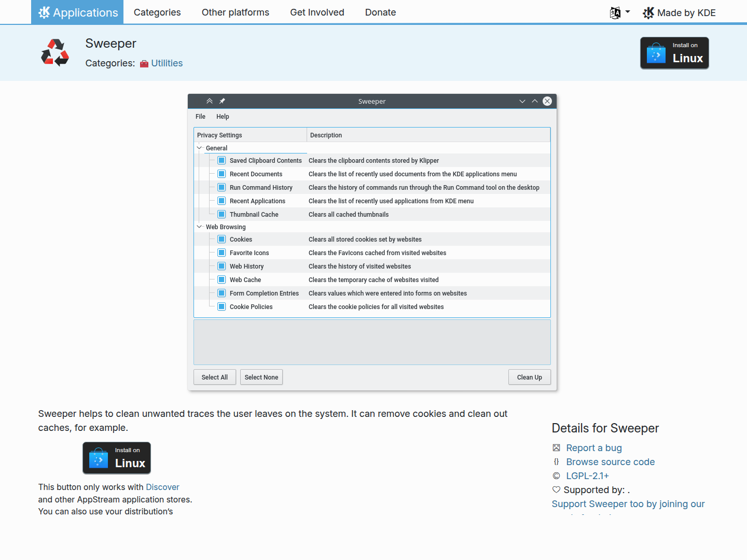The height and width of the screenshot is (560, 747).
Task: Click the KDE logo in the Applications tab
Action: pyautogui.click(x=44, y=12)
